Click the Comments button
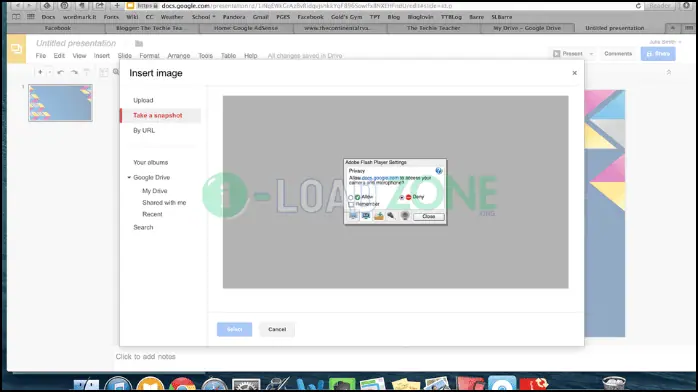The image size is (698, 392). [x=618, y=54]
